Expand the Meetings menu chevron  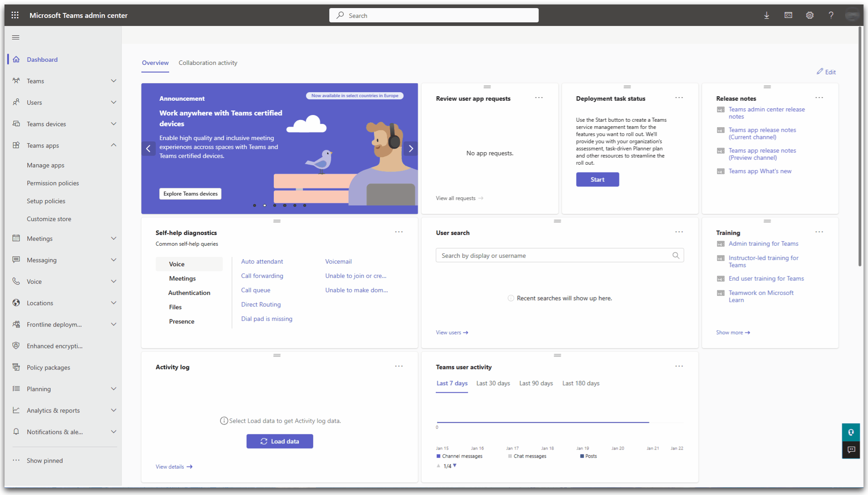(x=114, y=239)
